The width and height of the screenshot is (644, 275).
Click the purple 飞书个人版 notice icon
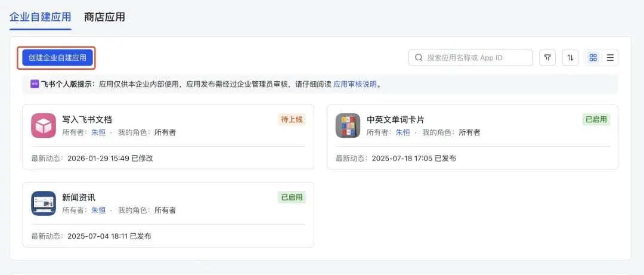pyautogui.click(x=35, y=84)
